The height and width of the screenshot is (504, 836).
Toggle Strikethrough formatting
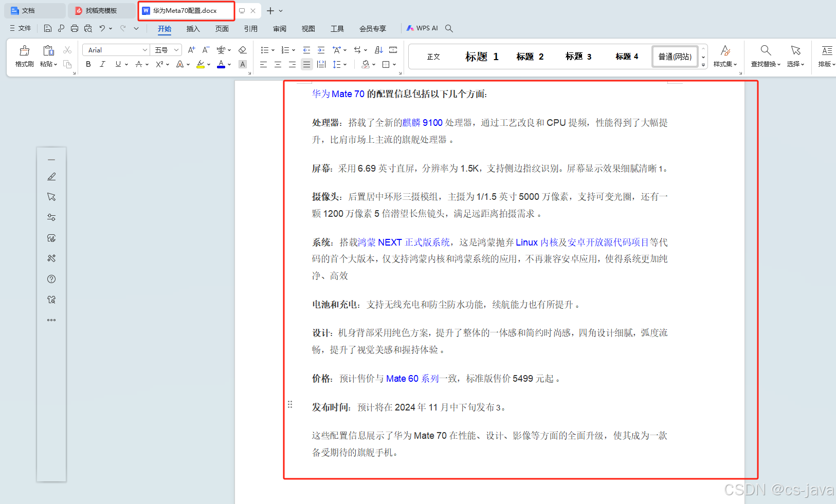(138, 64)
